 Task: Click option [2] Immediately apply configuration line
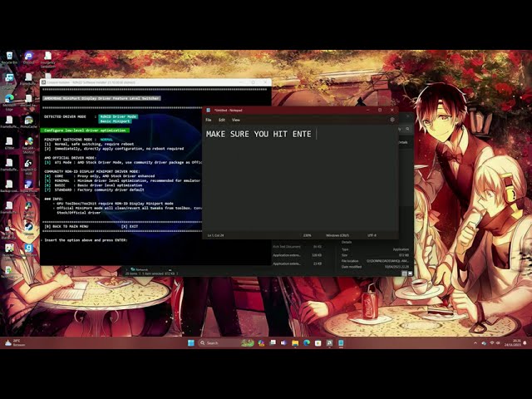pos(114,149)
